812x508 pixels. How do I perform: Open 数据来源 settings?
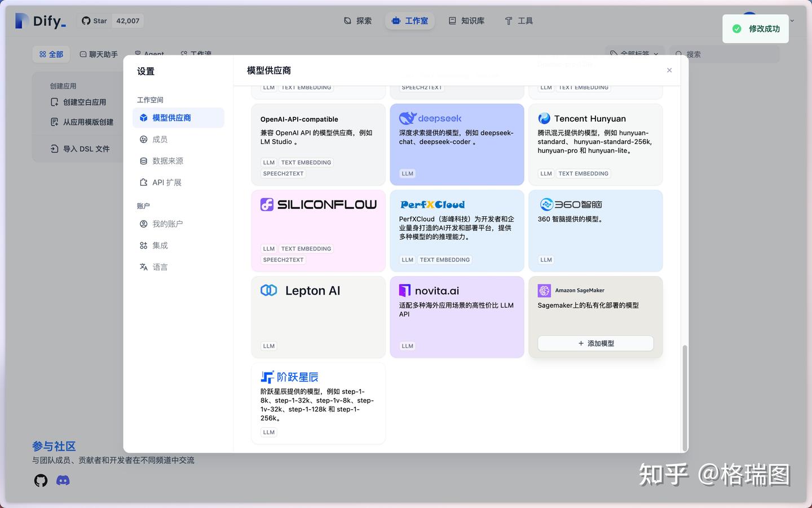(x=166, y=160)
